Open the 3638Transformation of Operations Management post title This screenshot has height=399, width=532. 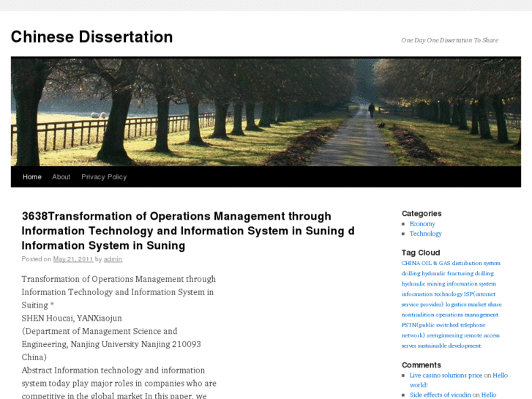(188, 231)
